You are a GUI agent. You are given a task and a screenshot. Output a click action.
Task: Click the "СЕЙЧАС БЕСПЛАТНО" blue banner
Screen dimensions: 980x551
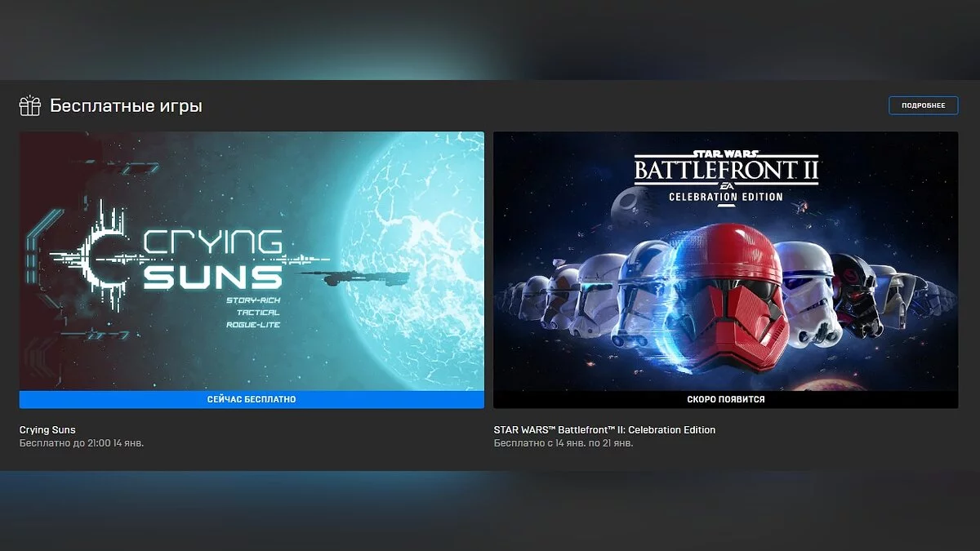252,400
